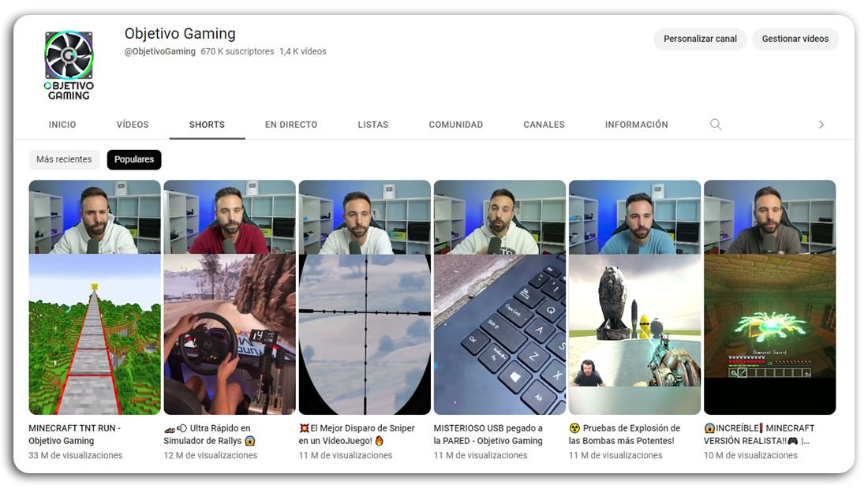868x489 pixels.
Task: Click the channel name 'Objetivo Gaming' heading
Action: (180, 34)
